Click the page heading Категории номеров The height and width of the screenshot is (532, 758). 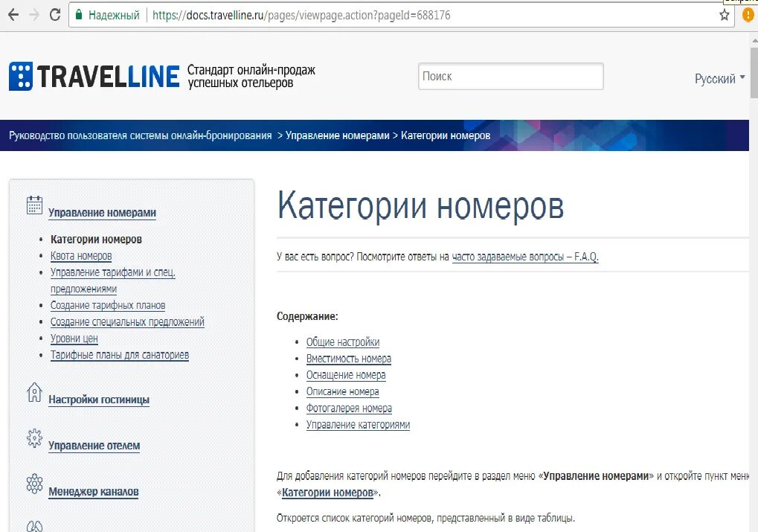coord(420,207)
